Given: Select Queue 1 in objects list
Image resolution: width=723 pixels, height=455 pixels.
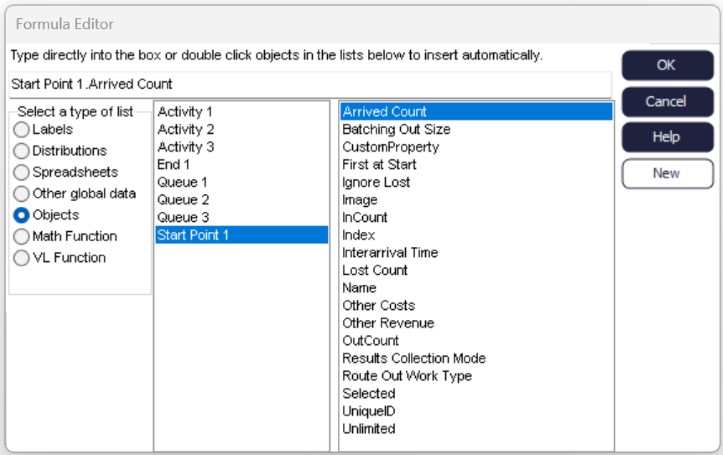Looking at the screenshot, I should pos(242,182).
